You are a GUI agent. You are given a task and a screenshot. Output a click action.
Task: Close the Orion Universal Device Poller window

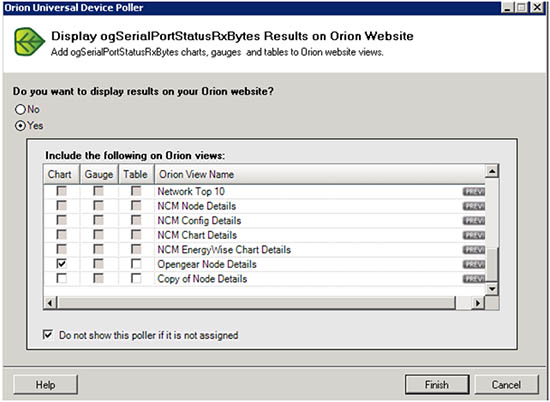537,7
